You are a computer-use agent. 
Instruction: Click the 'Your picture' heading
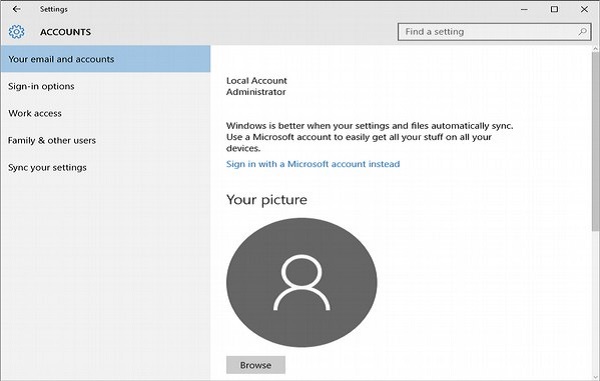click(x=267, y=200)
